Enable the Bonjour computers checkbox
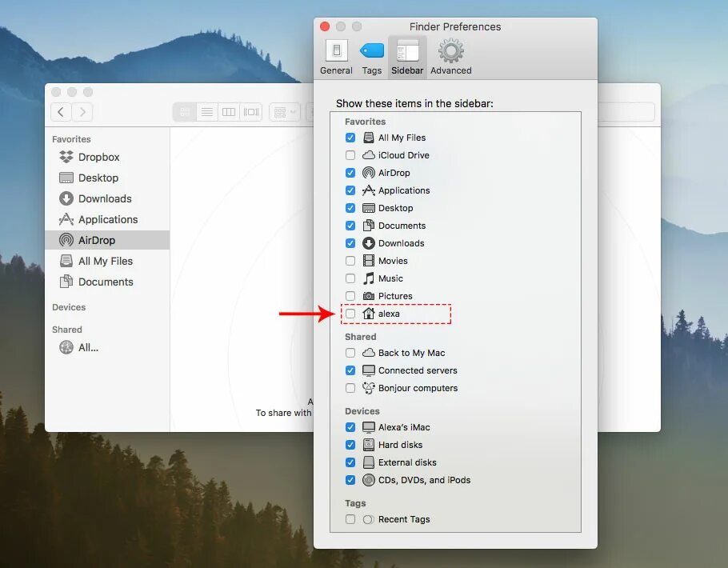The image size is (728, 568). pos(350,388)
